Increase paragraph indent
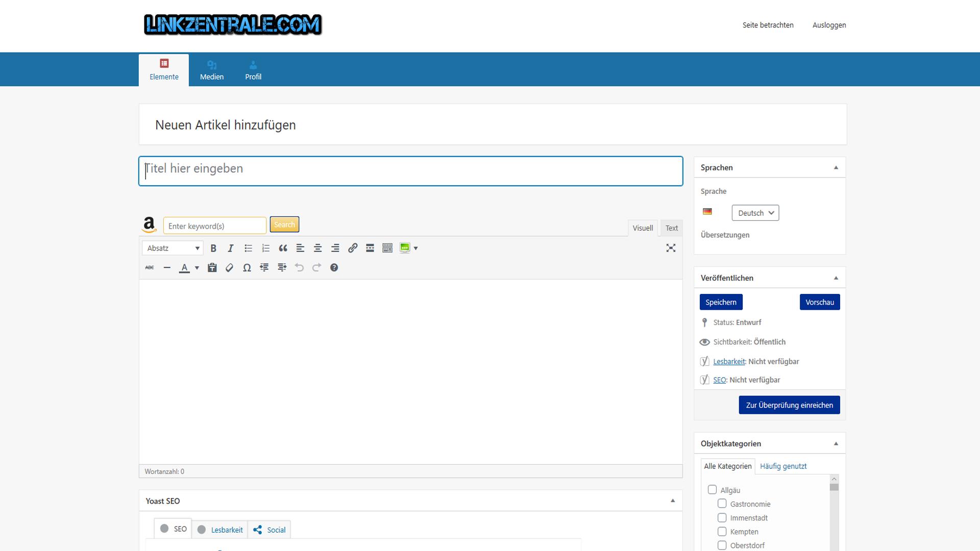Image resolution: width=980 pixels, height=551 pixels. pos(282,267)
